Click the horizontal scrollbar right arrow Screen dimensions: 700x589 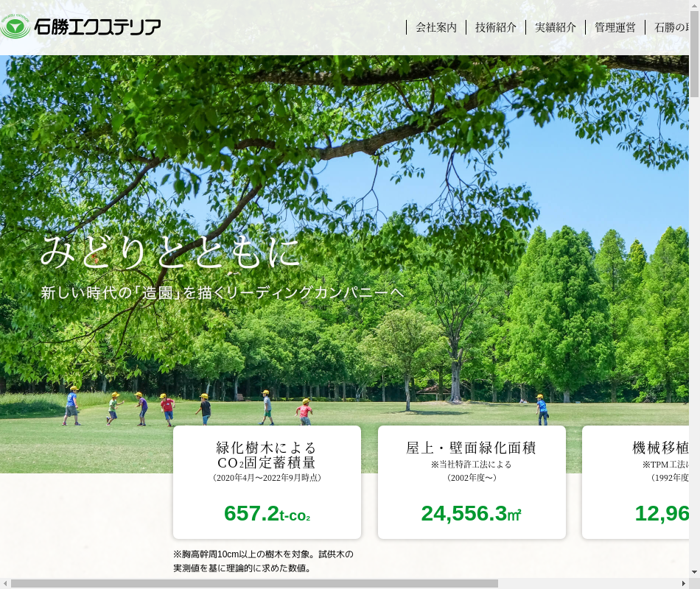[x=683, y=583]
